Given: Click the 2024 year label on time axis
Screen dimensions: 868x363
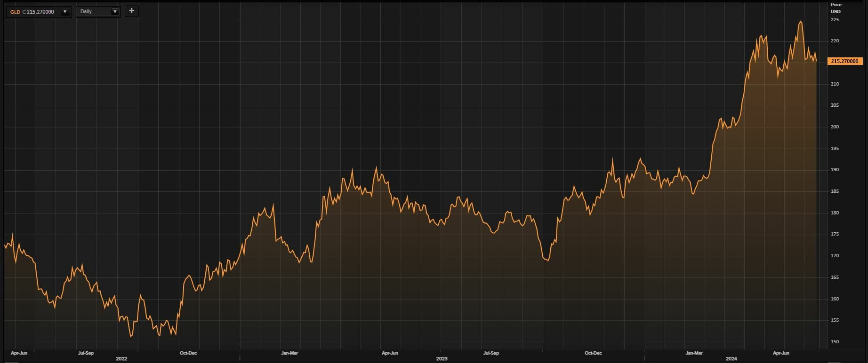Looking at the screenshot, I should pos(731,359).
